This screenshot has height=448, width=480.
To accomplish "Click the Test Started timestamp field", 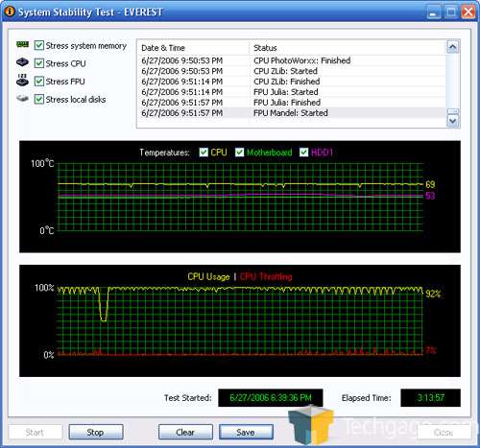I will (x=271, y=398).
